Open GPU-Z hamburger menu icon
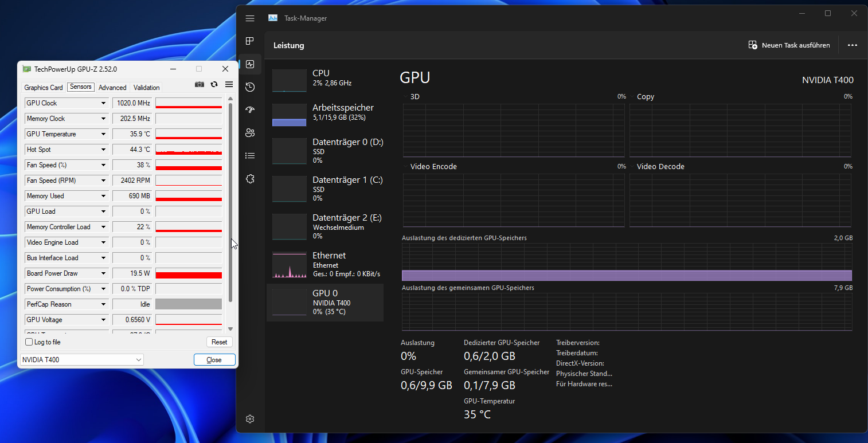 pyautogui.click(x=229, y=84)
